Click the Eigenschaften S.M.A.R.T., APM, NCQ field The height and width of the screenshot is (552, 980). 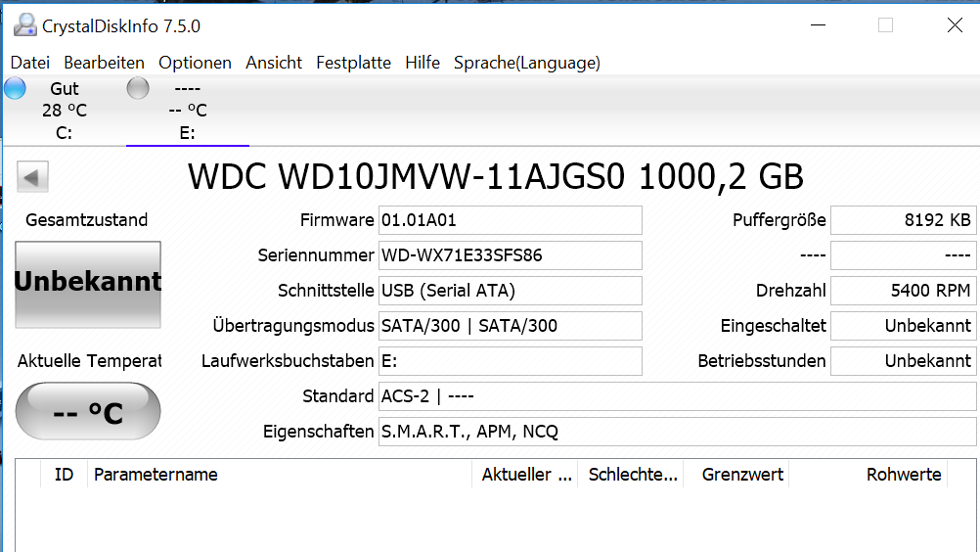[x=678, y=432]
